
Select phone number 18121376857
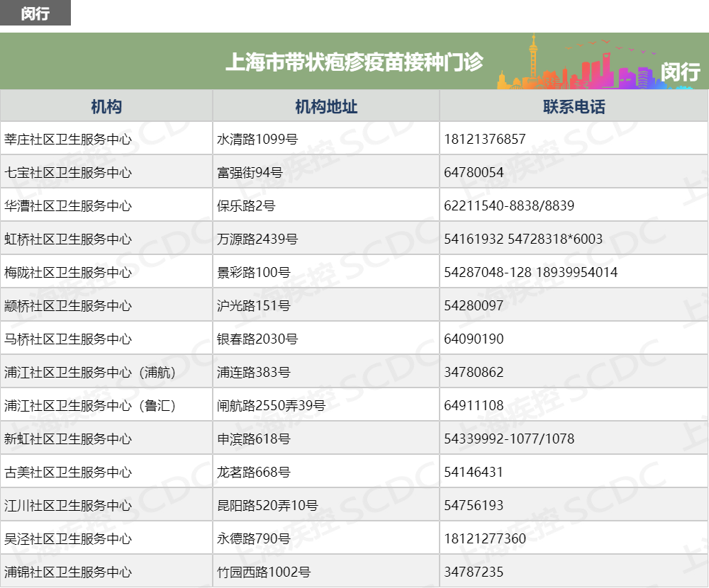(x=485, y=139)
